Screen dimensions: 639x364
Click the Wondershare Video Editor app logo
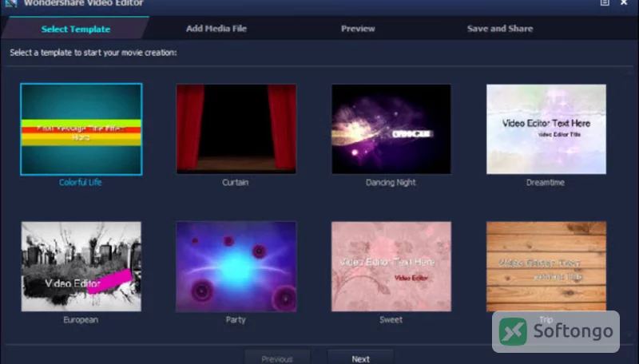click(11, 3)
